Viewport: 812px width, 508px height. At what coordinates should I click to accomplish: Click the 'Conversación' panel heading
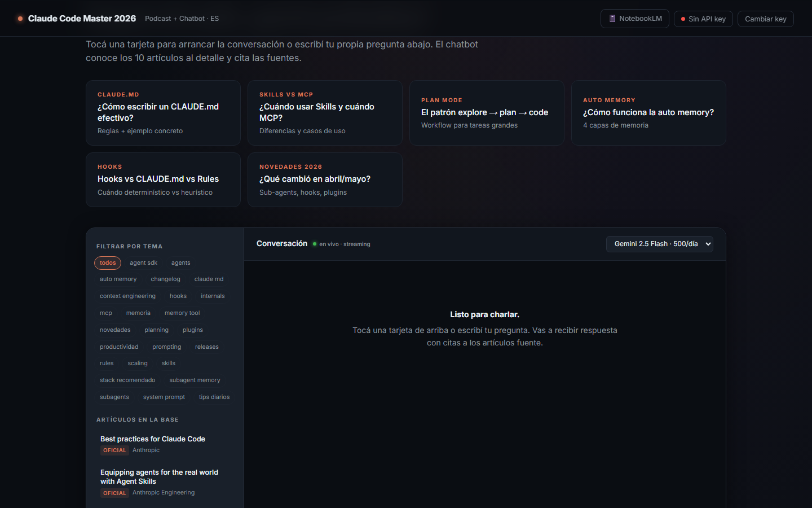point(282,244)
